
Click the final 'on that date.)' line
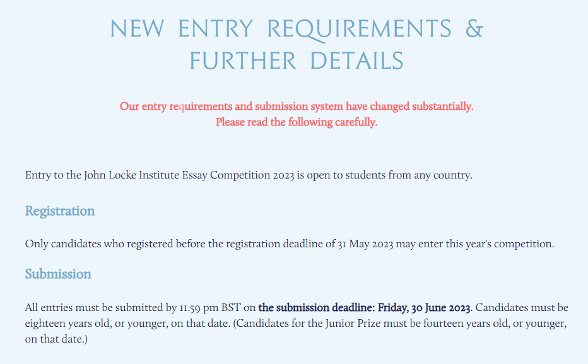point(56,339)
